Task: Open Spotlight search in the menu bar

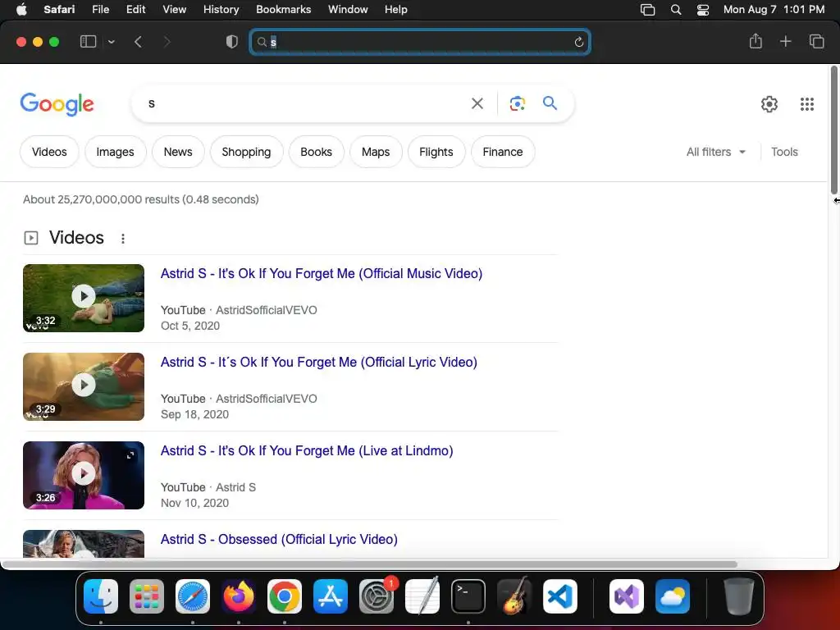Action: click(676, 10)
